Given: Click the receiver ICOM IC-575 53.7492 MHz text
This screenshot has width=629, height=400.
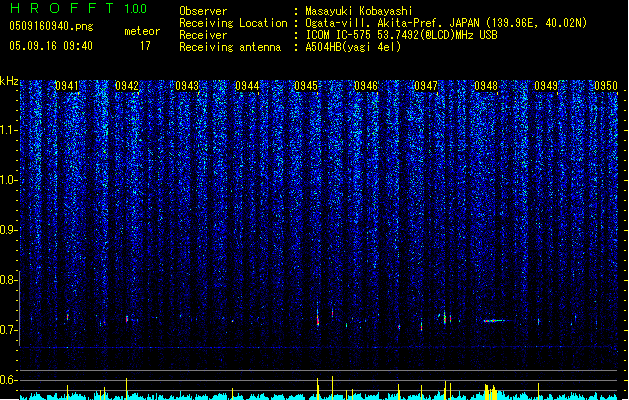Looking at the screenshot, I should pyautogui.click(x=401, y=35).
